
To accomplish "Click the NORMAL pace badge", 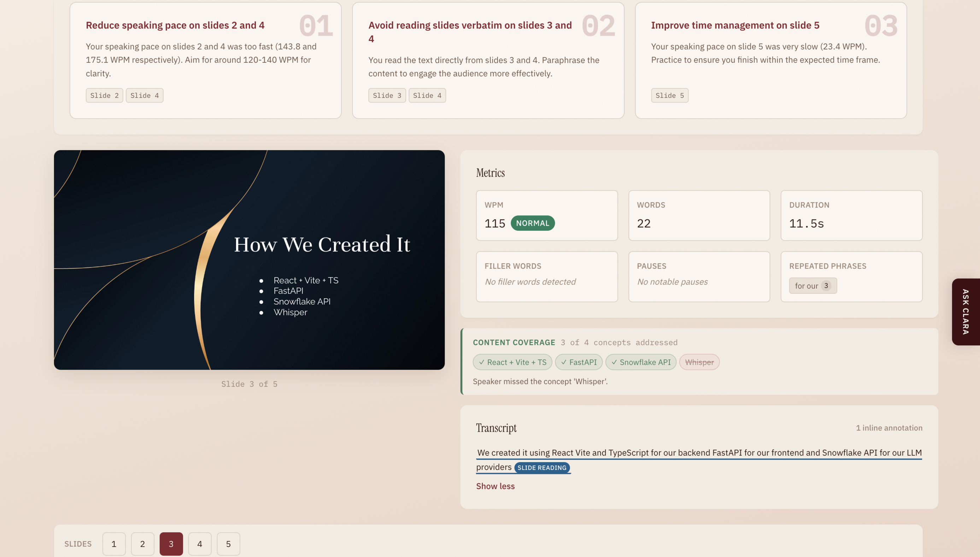I will click(x=532, y=223).
